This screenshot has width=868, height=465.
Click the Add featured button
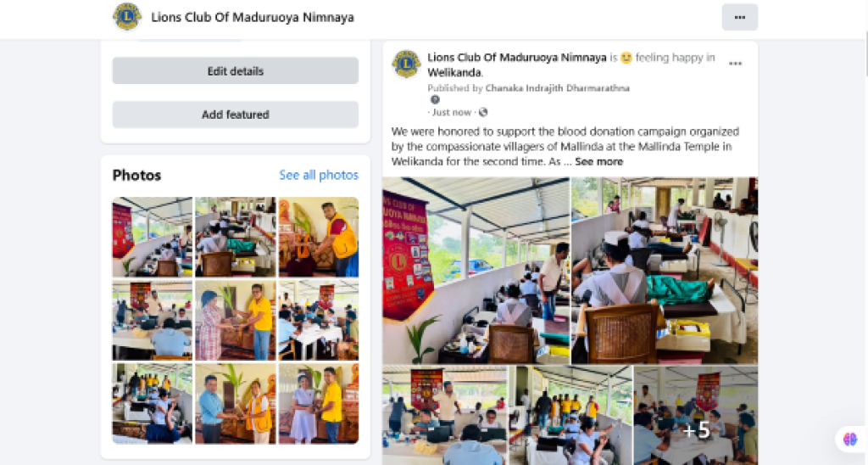pos(236,115)
